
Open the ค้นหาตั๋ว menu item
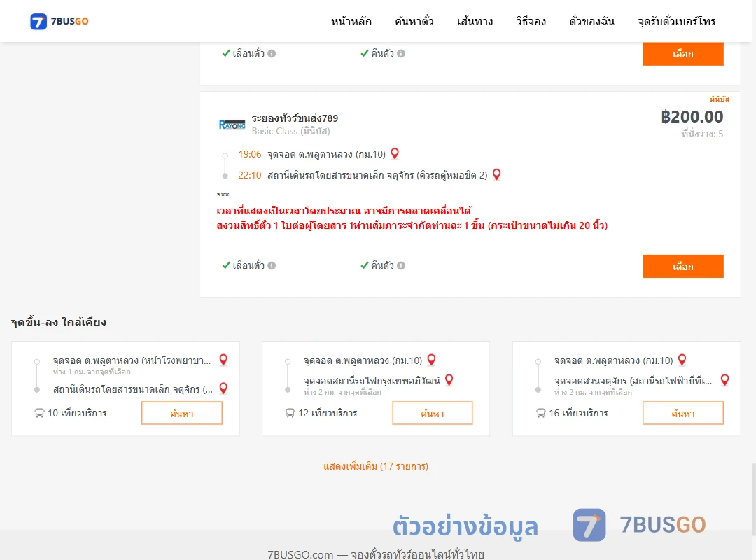(414, 21)
